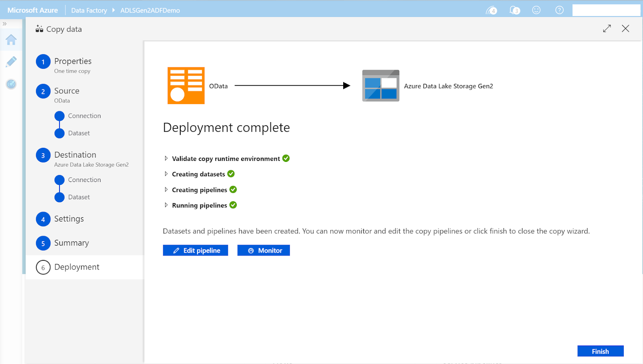Open the Monitor gauge icon in sidebar
Screen dimensions: 643x364
point(11,84)
